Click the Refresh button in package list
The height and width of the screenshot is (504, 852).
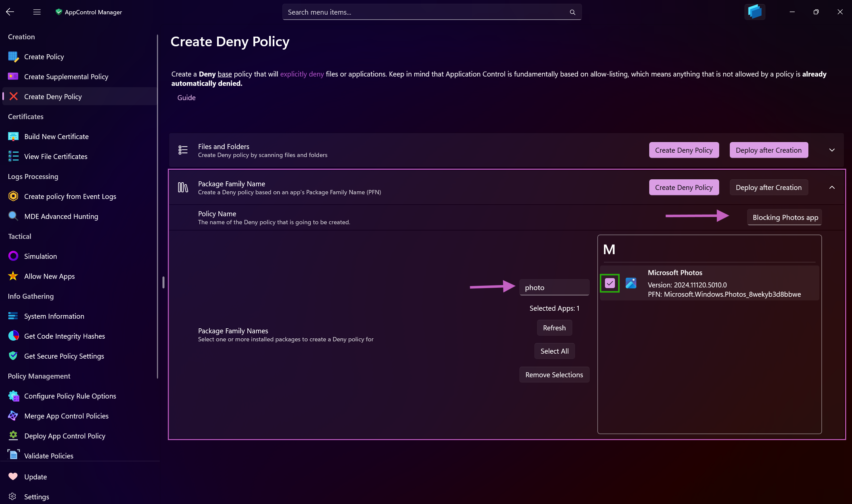(x=554, y=327)
